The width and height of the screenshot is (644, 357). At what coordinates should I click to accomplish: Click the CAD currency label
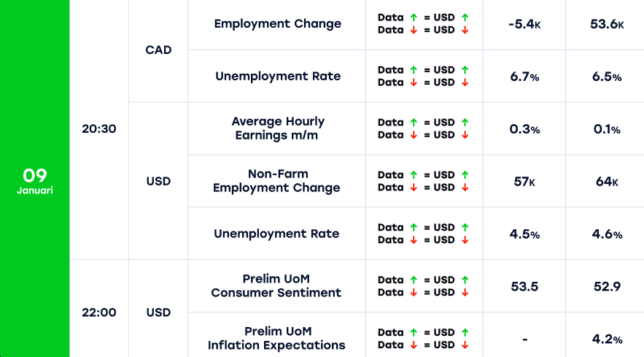click(158, 50)
